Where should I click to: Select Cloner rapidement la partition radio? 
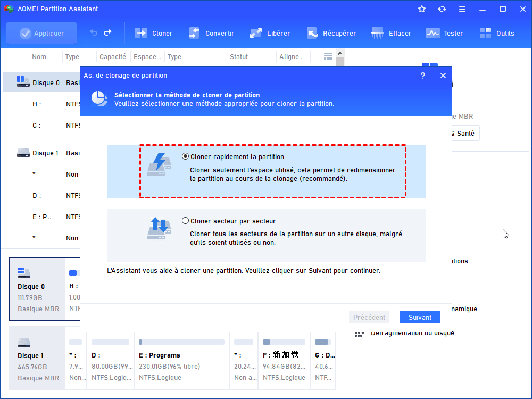coord(185,156)
